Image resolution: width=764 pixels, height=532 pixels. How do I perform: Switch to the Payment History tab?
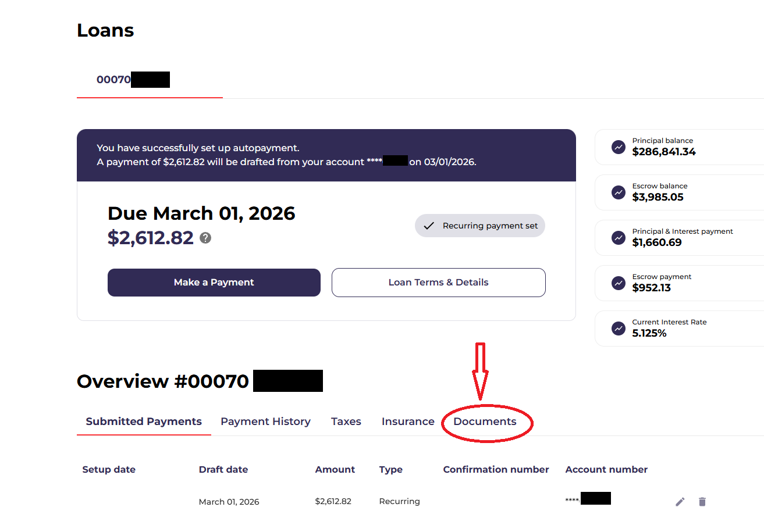click(x=265, y=422)
